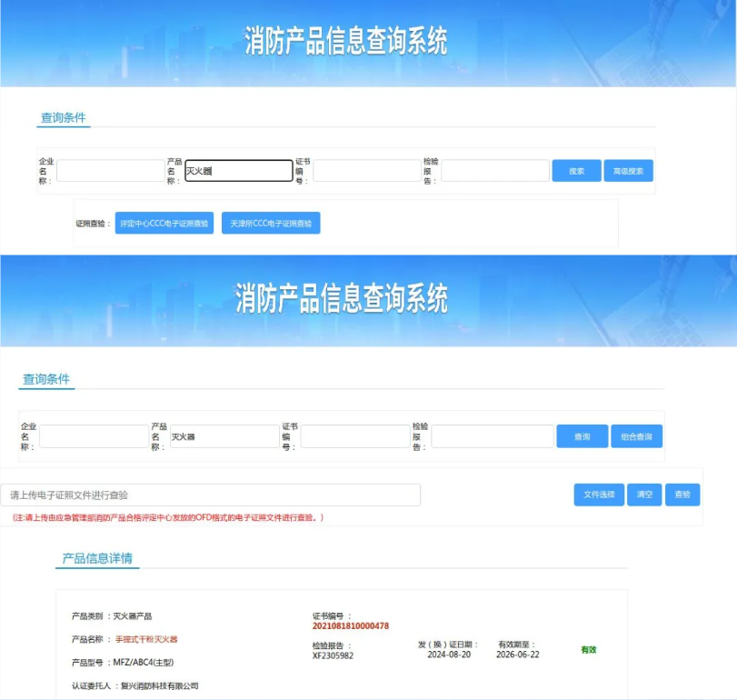Screen dimensions: 737x700
Task: Select the upper 证书编号 input box
Action: point(366,171)
